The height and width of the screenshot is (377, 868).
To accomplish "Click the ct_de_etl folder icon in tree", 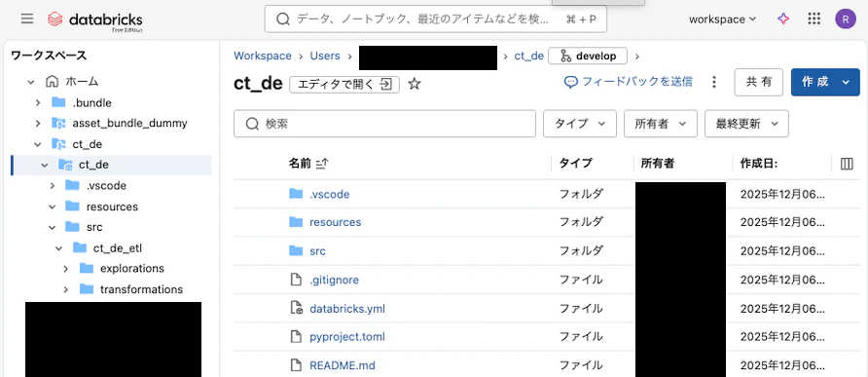I will tap(79, 247).
